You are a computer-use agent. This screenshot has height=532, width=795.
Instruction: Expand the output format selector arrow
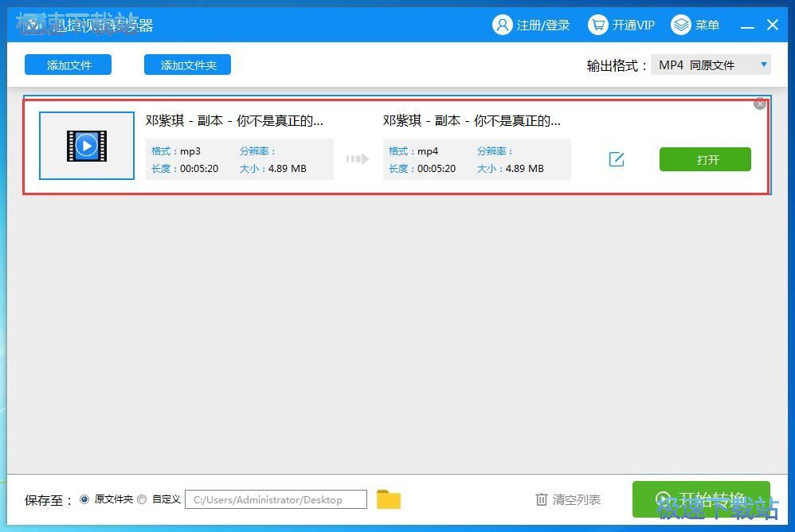pos(763,65)
